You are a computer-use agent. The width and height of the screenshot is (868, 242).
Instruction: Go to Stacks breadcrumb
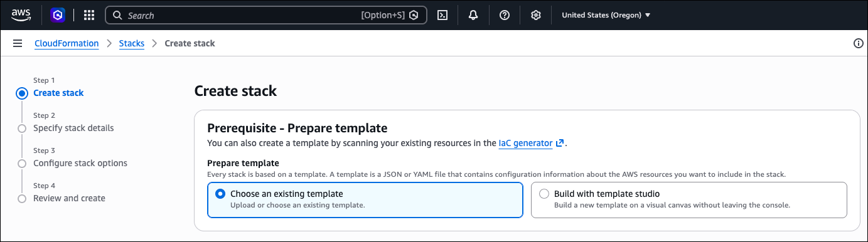(132, 43)
